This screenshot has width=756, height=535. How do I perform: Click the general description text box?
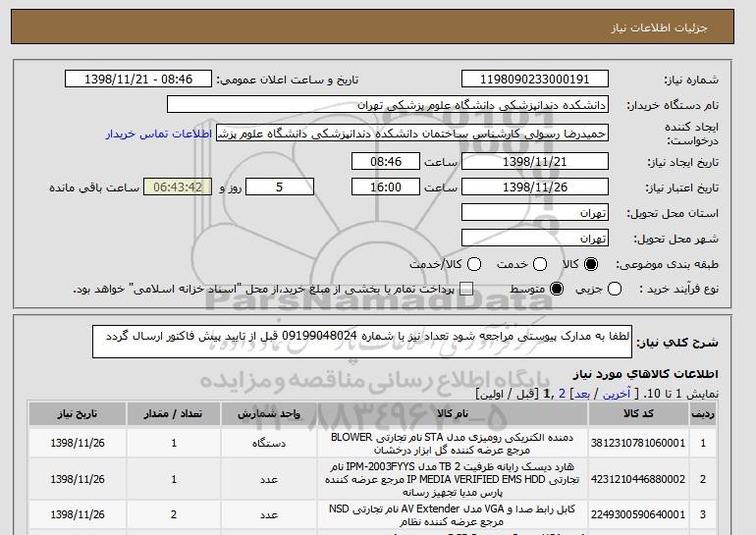pyautogui.click(x=362, y=342)
